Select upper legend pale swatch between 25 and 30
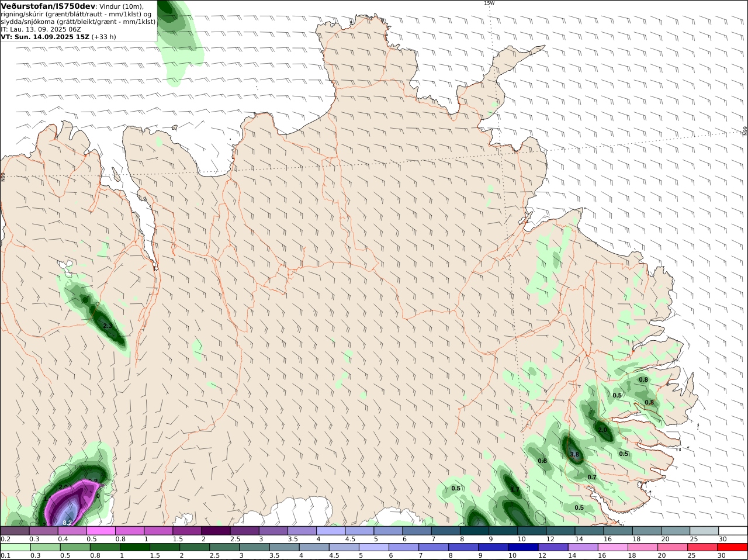The height and width of the screenshot is (560, 748). [705, 530]
